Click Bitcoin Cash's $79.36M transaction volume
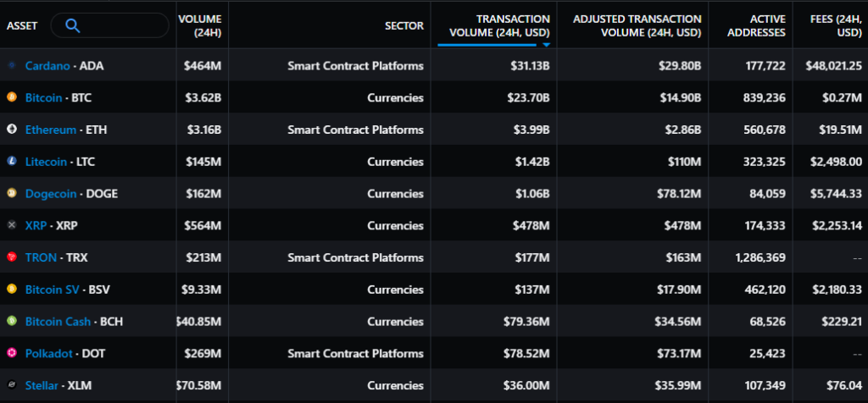Image resolution: width=868 pixels, height=403 pixels. tap(527, 322)
